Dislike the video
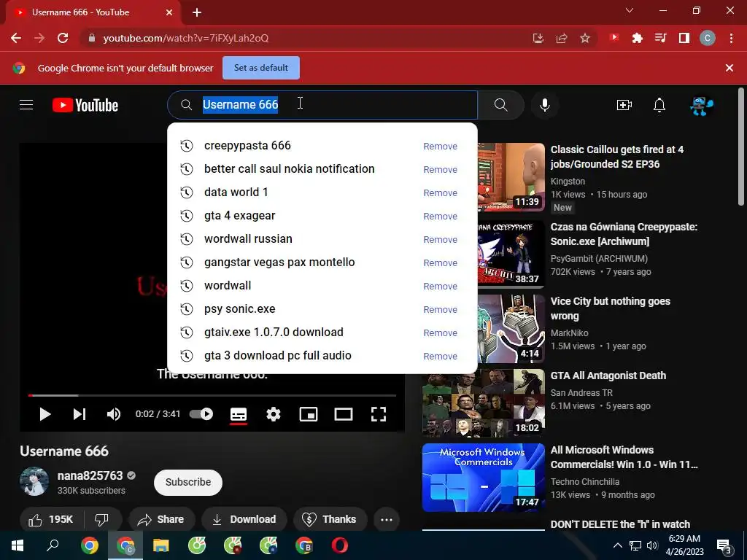 102,519
